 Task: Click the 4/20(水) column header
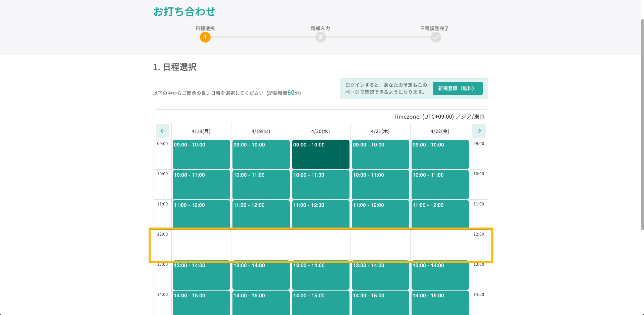pyautogui.click(x=321, y=131)
